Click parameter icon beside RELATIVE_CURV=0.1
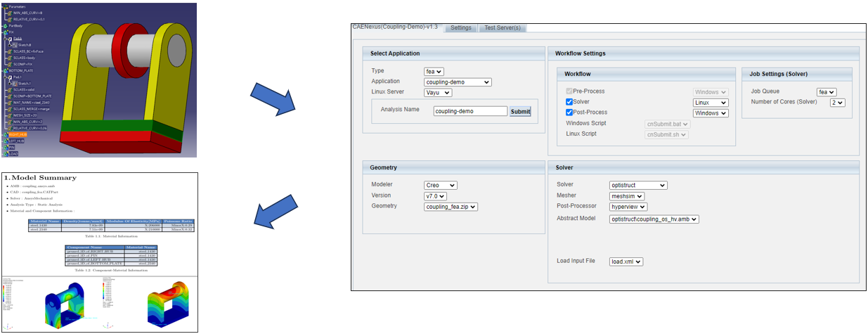The width and height of the screenshot is (868, 334). 11,19
